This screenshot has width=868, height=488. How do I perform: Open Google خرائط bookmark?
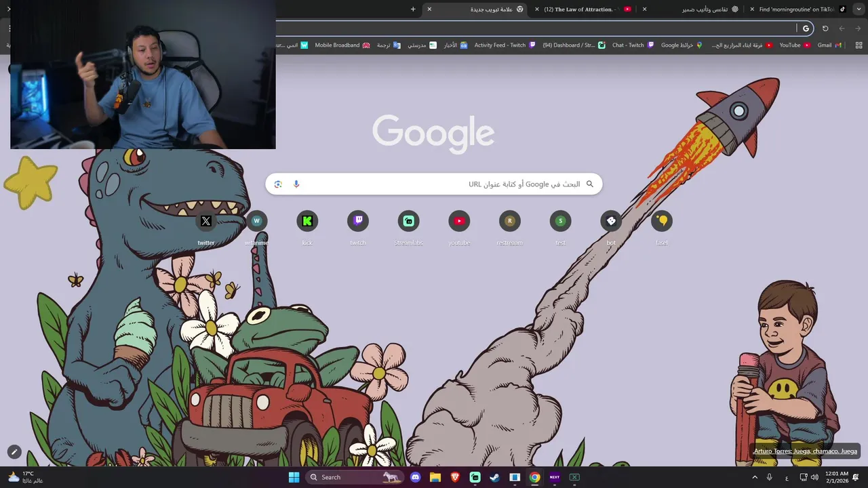682,45
